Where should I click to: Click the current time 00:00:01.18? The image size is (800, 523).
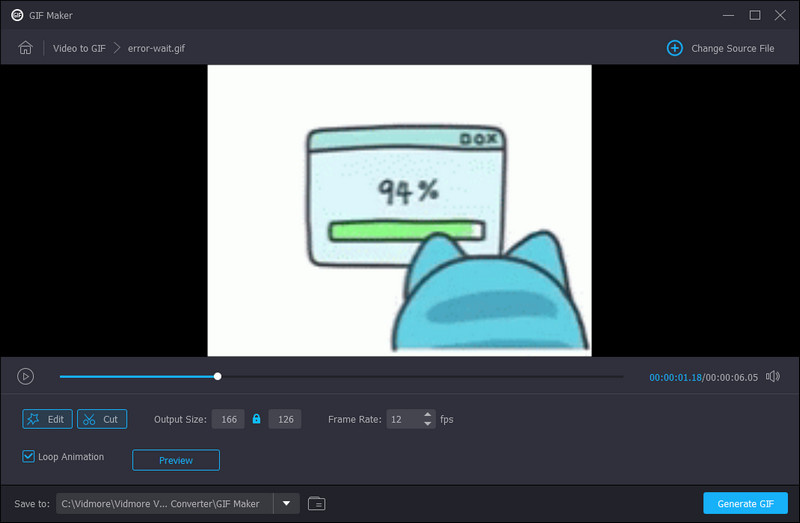point(675,378)
